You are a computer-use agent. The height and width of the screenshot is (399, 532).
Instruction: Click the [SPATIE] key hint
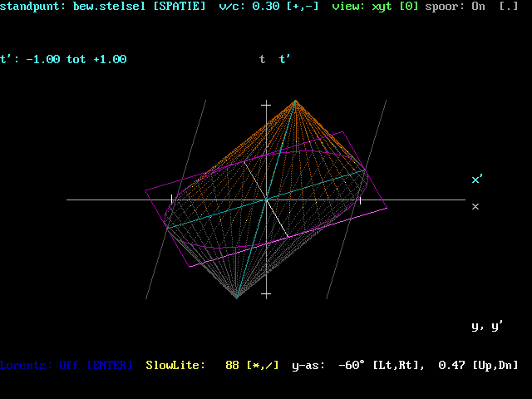pos(180,7)
